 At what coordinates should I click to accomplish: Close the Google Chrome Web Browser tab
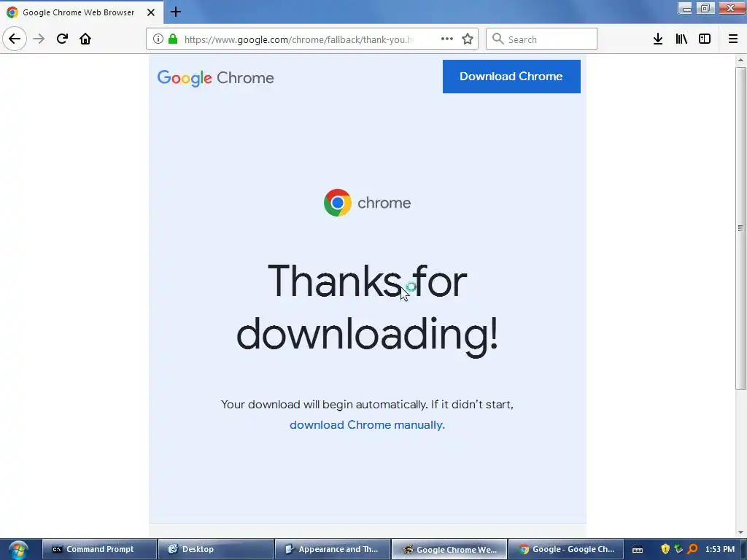click(151, 12)
